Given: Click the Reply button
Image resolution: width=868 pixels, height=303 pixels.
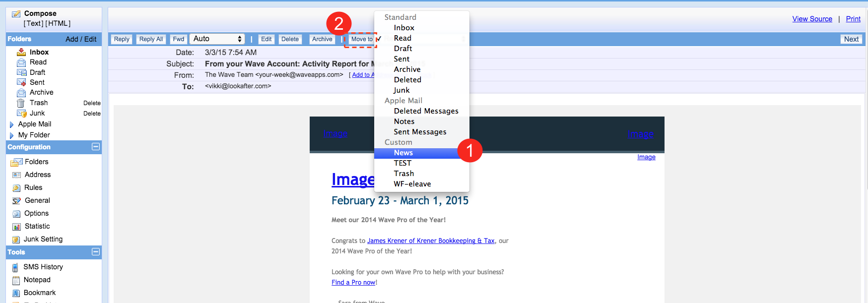Looking at the screenshot, I should [x=122, y=39].
